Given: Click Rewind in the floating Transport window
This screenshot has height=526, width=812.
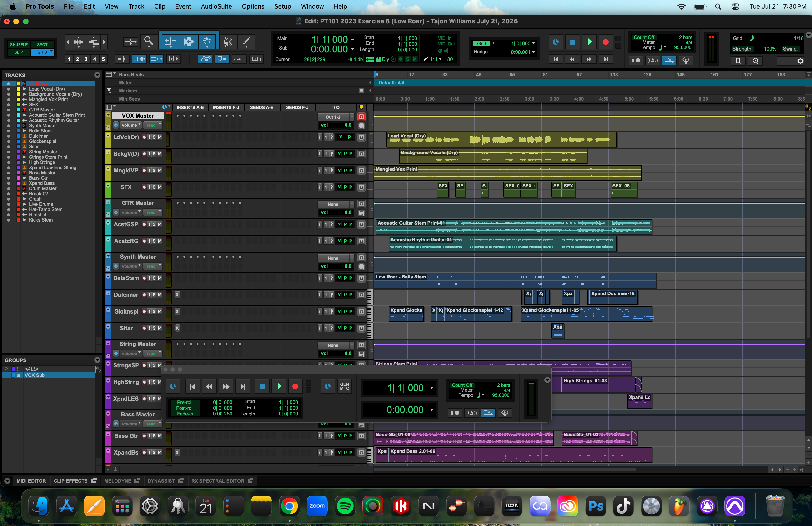Looking at the screenshot, I should click(209, 386).
